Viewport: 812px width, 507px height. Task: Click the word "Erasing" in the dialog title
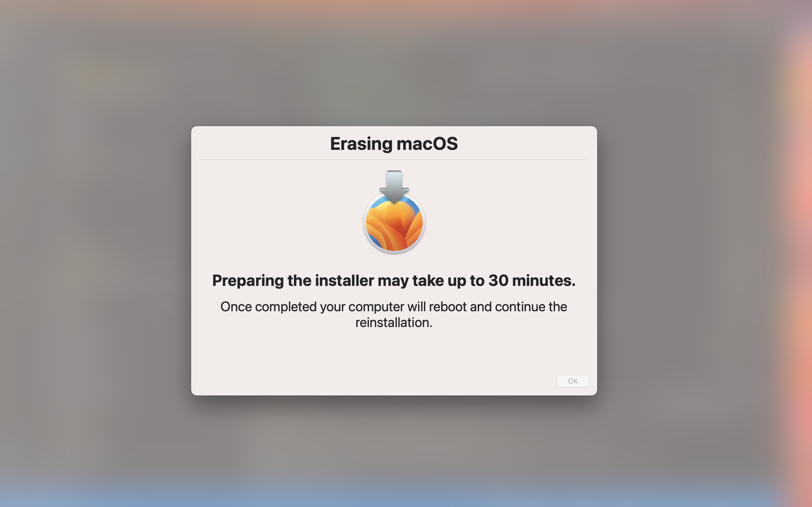click(361, 144)
